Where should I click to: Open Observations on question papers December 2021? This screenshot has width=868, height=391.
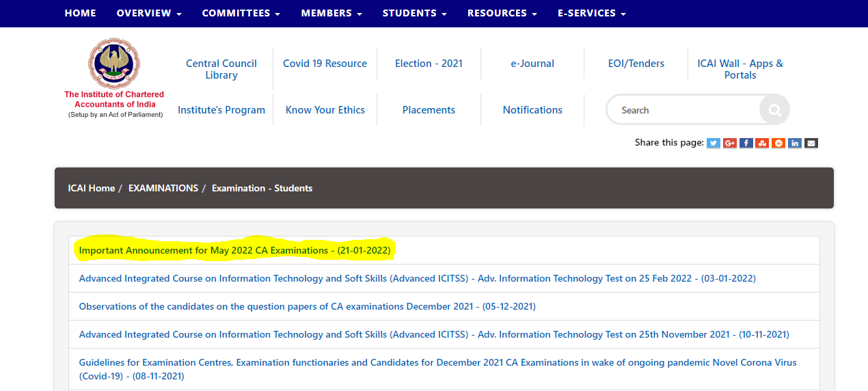point(308,307)
